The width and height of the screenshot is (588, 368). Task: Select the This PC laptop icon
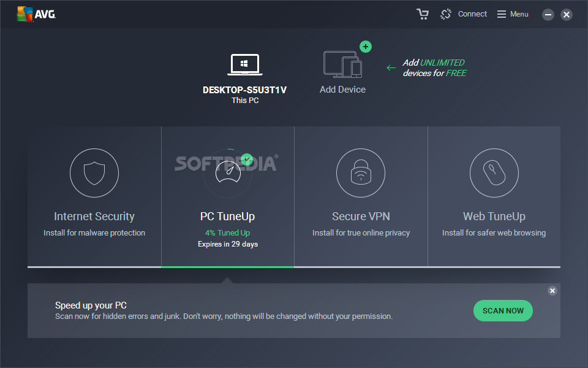click(244, 64)
